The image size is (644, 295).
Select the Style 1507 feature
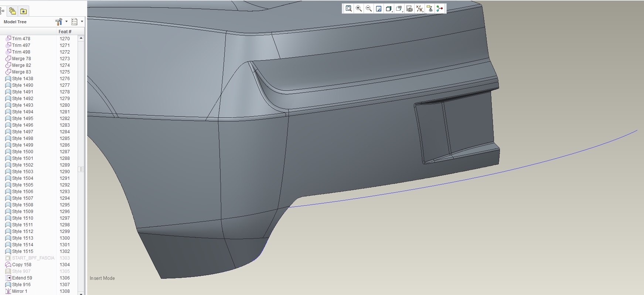coord(23,198)
